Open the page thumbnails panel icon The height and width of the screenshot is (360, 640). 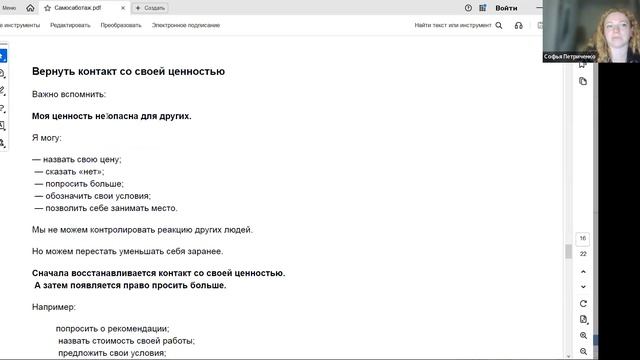point(583,81)
